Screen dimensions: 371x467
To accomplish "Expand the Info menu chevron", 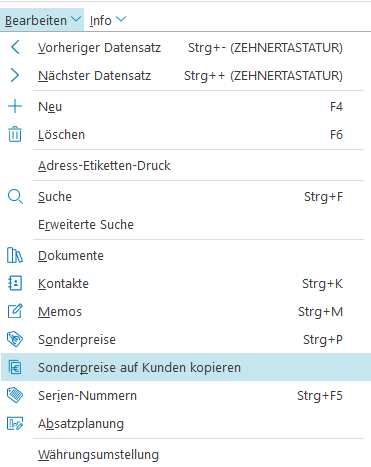I will point(121,19).
